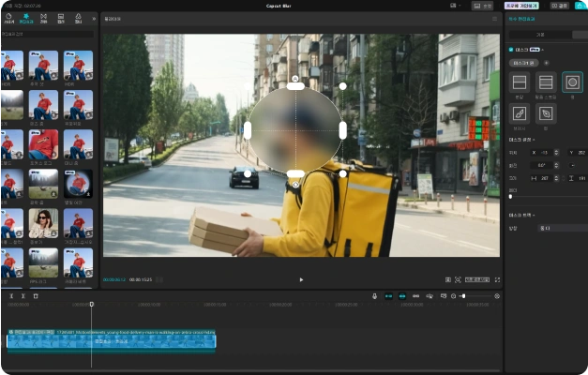This screenshot has height=375, width=588.
Task: Click the zoom out timeline icon
Action: [x=453, y=296]
